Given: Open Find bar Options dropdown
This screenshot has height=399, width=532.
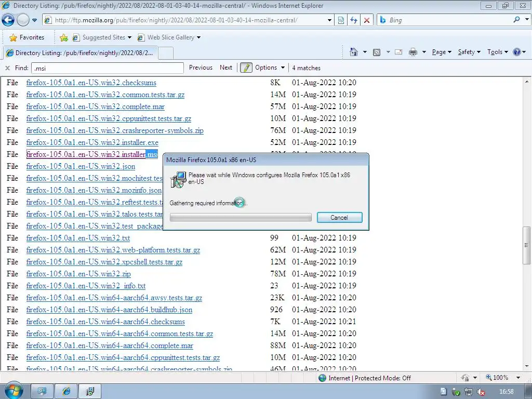Looking at the screenshot, I should click(x=270, y=68).
